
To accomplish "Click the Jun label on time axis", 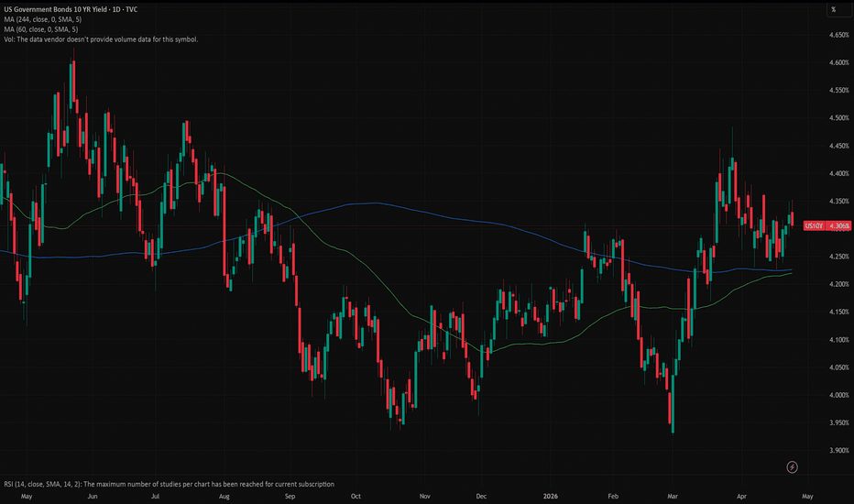I will click(92, 497).
